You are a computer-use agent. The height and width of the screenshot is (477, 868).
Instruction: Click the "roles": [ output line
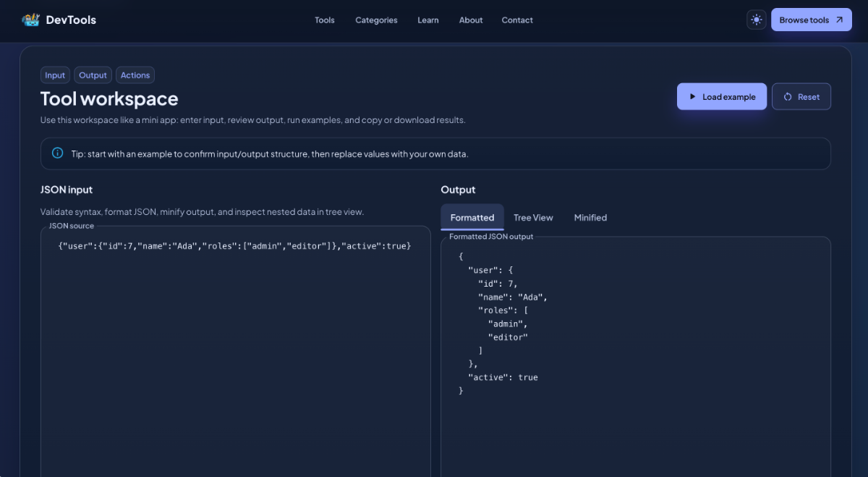point(503,310)
